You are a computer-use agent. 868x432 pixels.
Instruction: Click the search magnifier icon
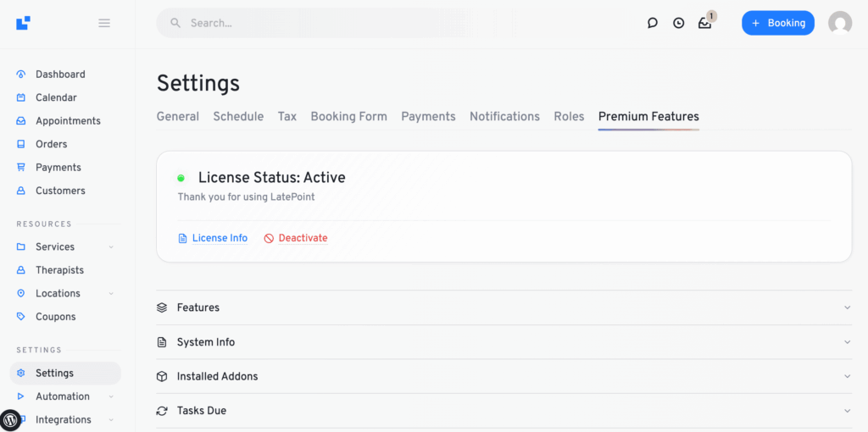(x=175, y=23)
